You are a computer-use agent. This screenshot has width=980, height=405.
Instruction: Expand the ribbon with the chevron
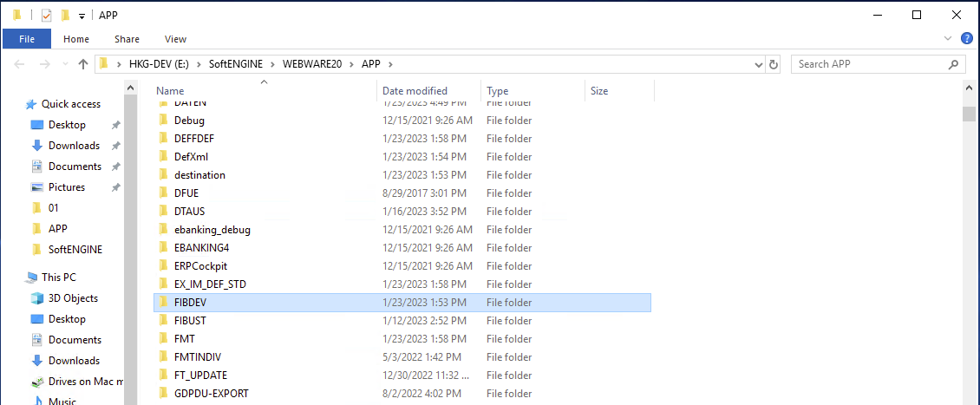(948, 38)
